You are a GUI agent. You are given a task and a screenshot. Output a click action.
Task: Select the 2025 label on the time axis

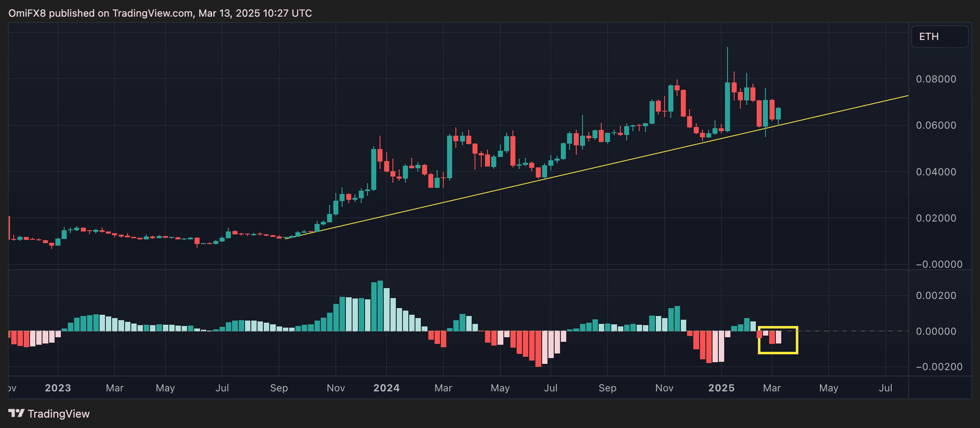point(722,388)
